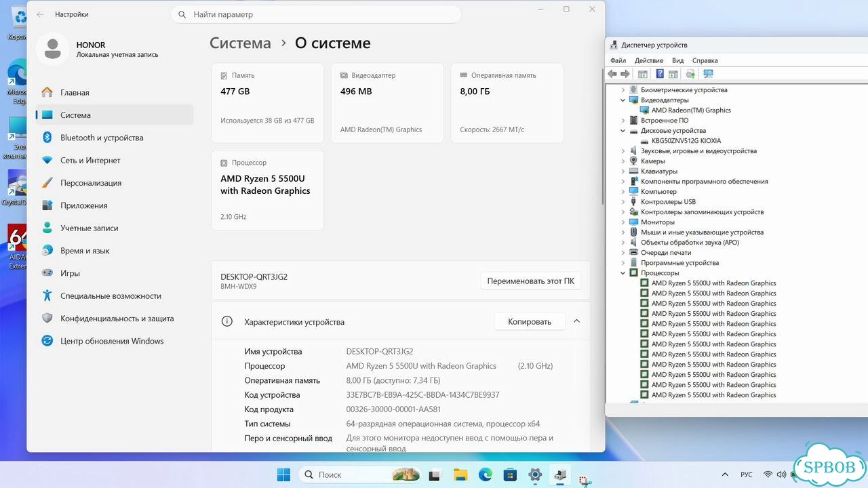This screenshot has height=488, width=868.
Task: Open Центр обновления Windows
Action: pyautogui.click(x=114, y=341)
